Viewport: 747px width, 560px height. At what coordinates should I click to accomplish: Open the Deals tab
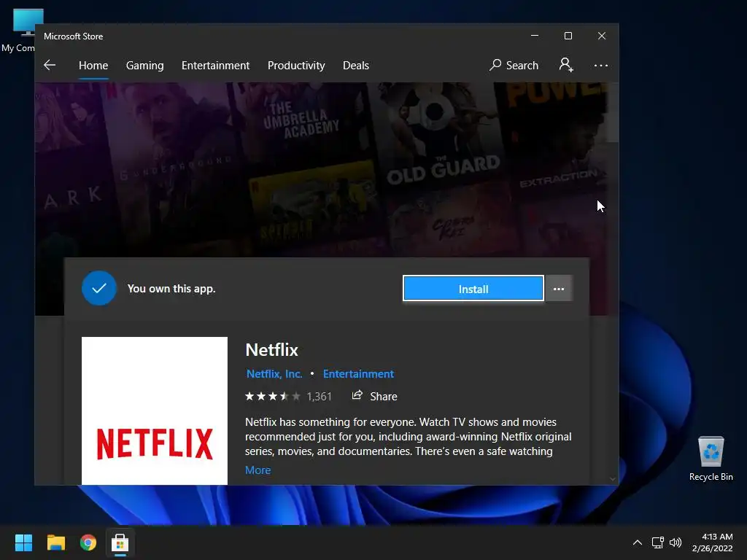tap(356, 65)
